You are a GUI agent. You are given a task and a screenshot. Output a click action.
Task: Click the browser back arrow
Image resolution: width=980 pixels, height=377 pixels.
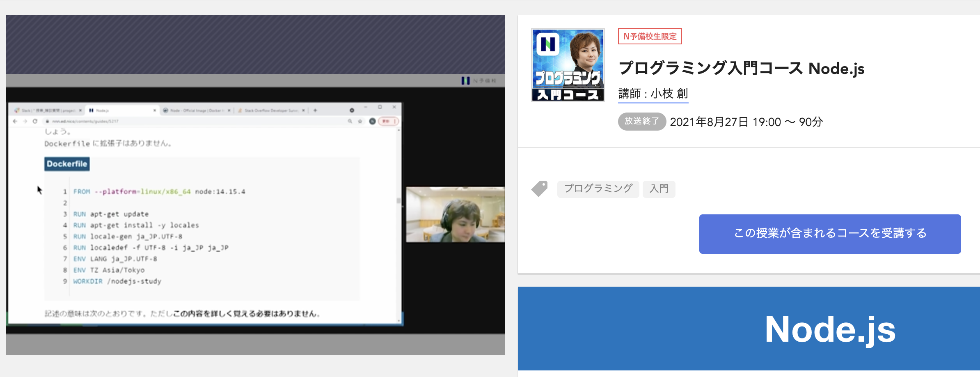(x=15, y=122)
